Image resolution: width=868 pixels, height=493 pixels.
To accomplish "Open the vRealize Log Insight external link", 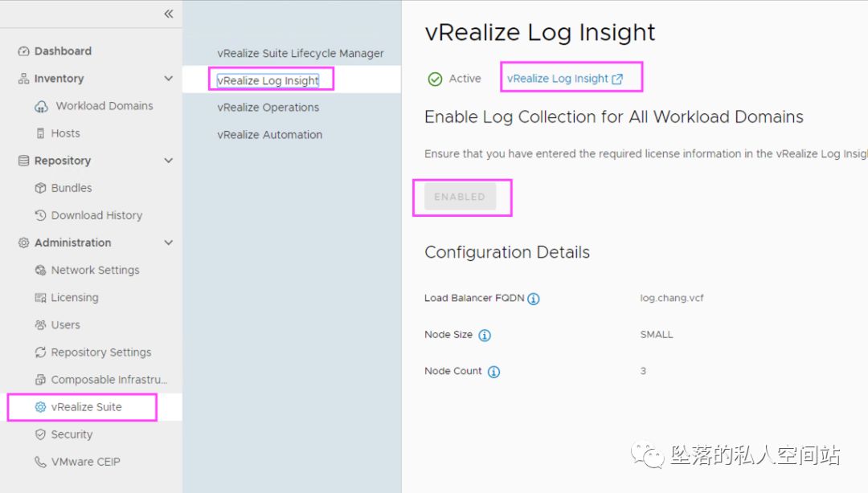I will (558, 79).
